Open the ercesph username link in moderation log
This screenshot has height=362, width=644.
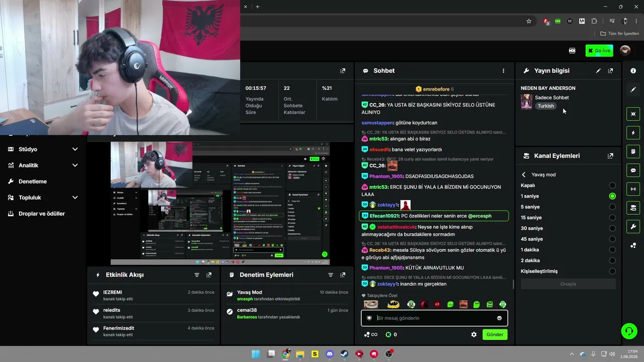click(245, 299)
